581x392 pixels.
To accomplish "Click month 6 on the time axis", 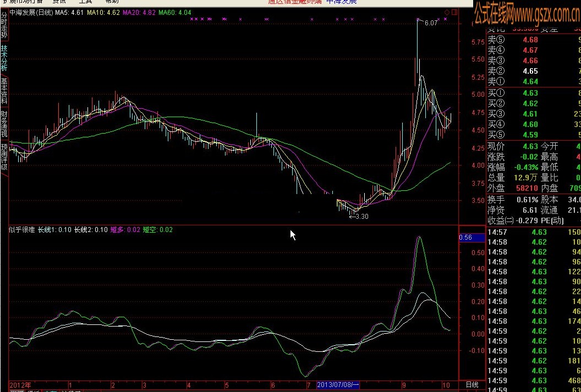I will coord(273,385).
